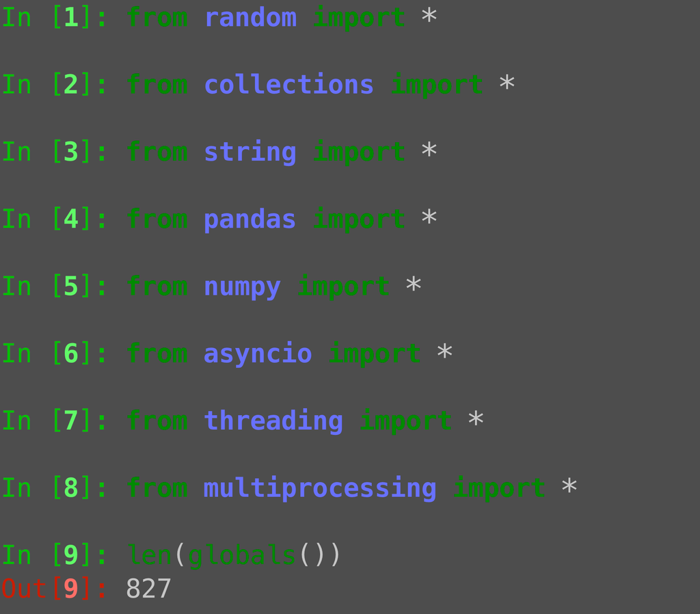700x614 pixels.
Task: Click "from" keyword on the pandas line
Action: 157,219
